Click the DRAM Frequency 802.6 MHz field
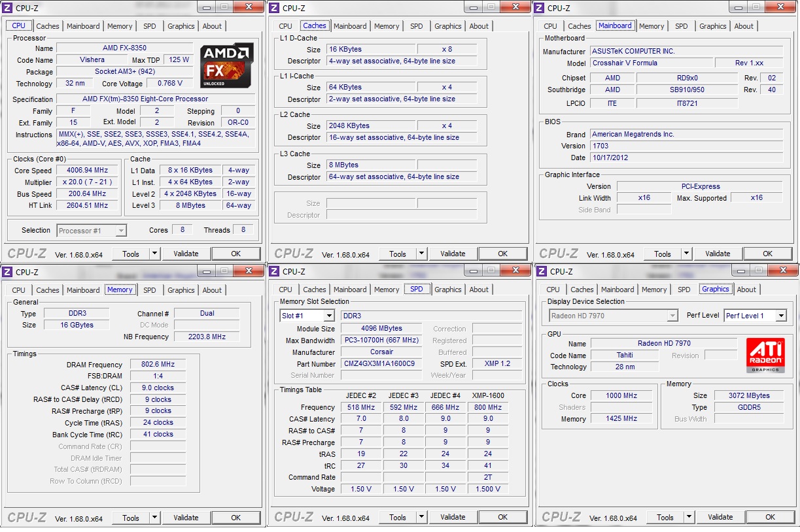The width and height of the screenshot is (800, 532). point(157,365)
